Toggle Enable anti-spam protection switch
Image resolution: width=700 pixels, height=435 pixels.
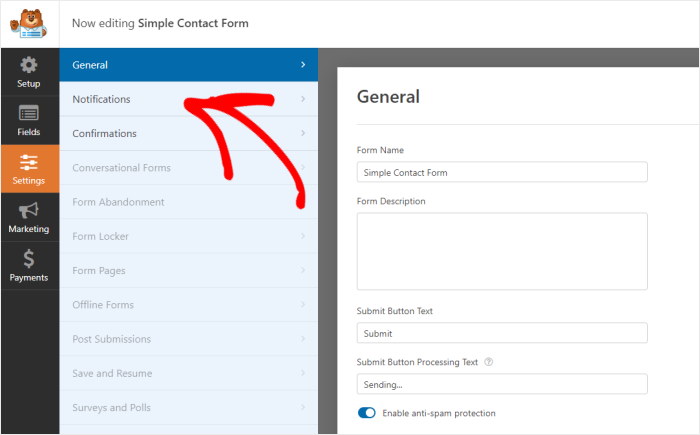(x=367, y=413)
